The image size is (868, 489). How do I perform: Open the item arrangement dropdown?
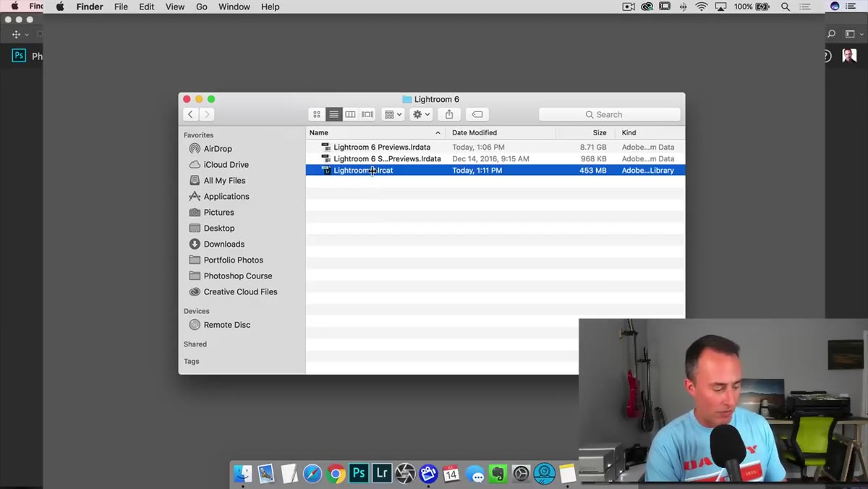(393, 114)
